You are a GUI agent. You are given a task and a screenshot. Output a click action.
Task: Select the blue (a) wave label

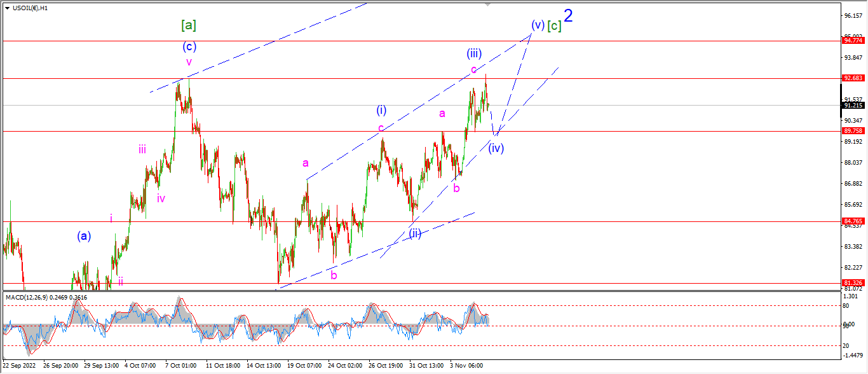click(x=85, y=236)
